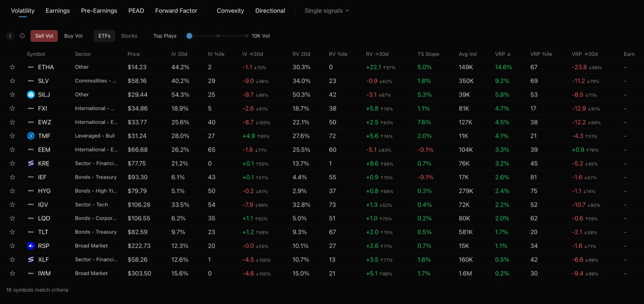Click the IWM price $303.50
Image resolution: width=644 pixels, height=304 pixels.
pos(140,273)
